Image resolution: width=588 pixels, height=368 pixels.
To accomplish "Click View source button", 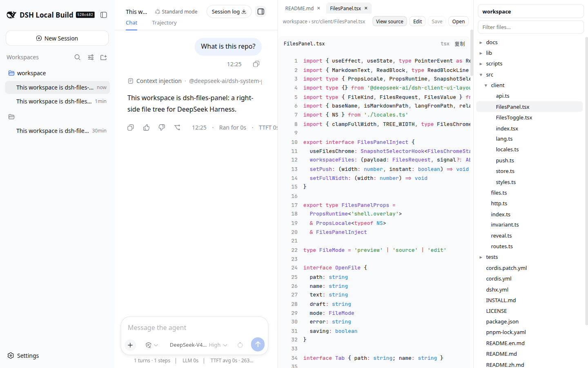I will click(x=390, y=21).
